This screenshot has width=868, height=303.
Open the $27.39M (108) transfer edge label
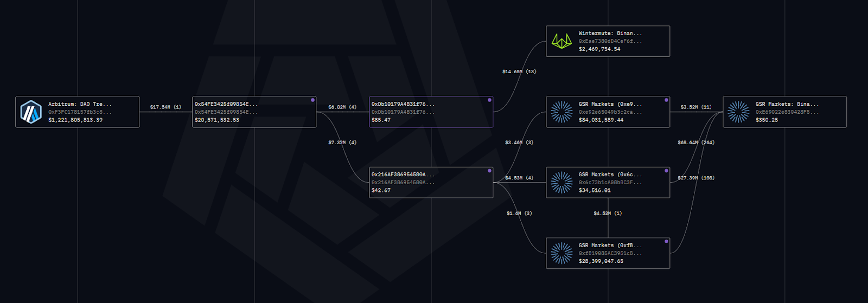tap(696, 178)
